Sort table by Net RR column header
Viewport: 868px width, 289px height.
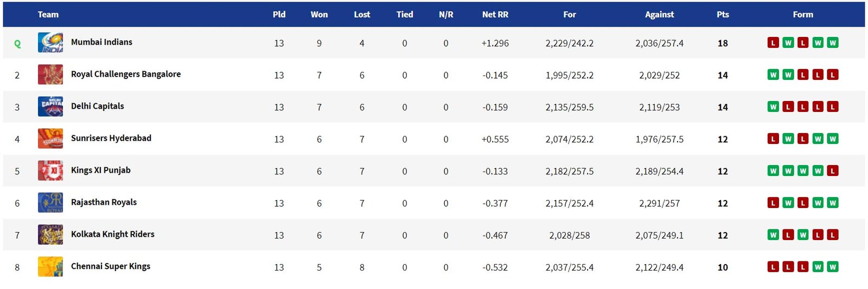pyautogui.click(x=495, y=15)
